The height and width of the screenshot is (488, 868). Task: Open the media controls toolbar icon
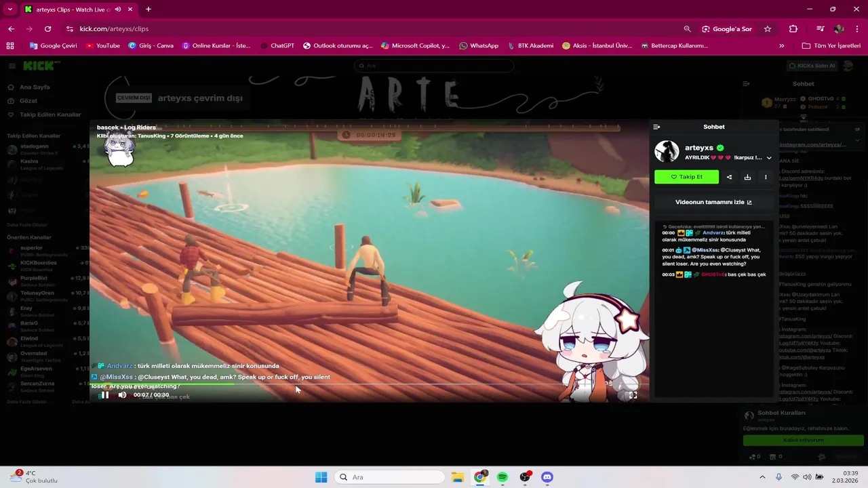pyautogui.click(x=820, y=29)
